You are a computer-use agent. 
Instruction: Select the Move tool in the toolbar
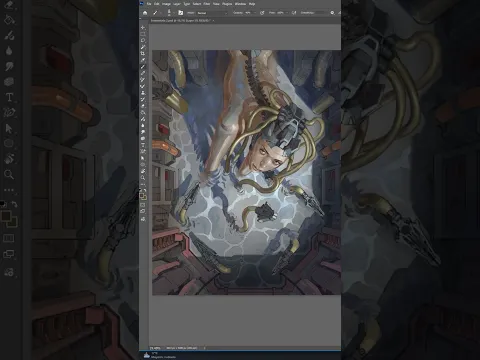[143, 27]
